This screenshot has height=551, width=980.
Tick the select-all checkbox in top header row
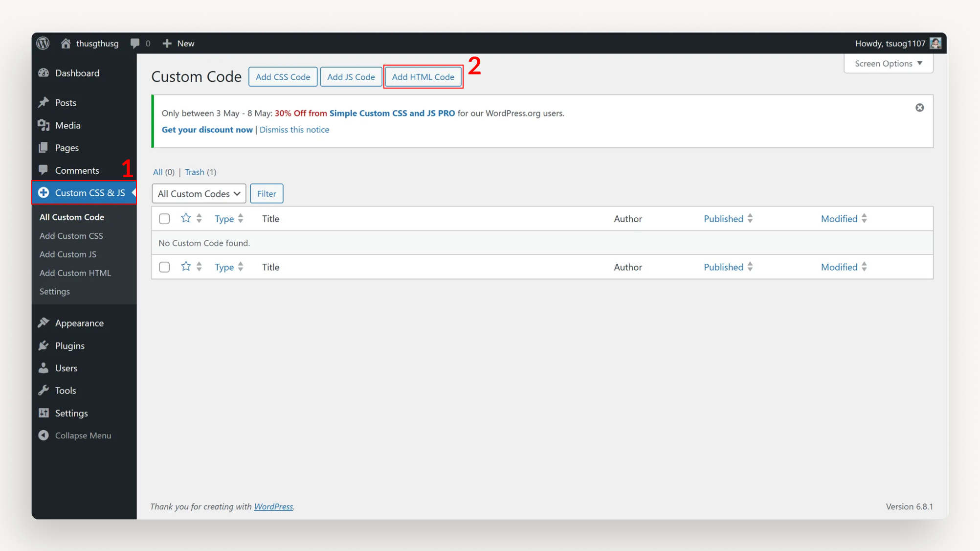click(x=164, y=219)
